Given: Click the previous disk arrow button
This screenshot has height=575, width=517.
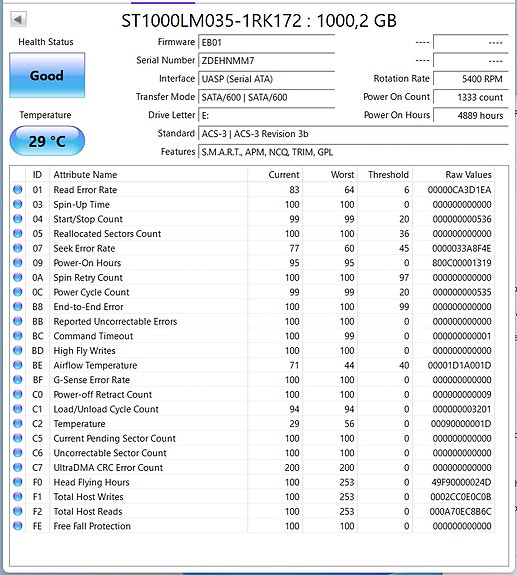Looking at the screenshot, I should point(18,19).
